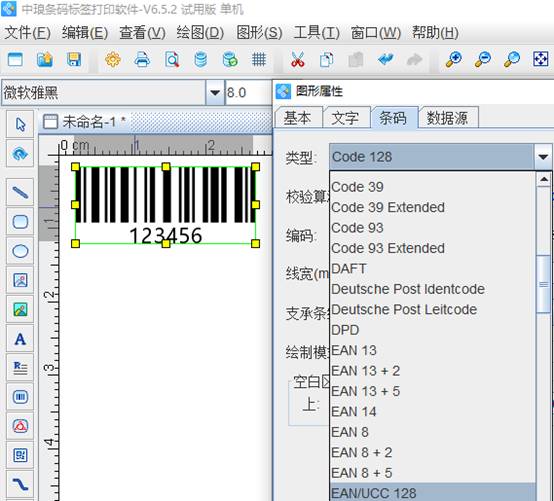Select the arrow pointer tool
This screenshot has width=554, height=501.
(20, 124)
